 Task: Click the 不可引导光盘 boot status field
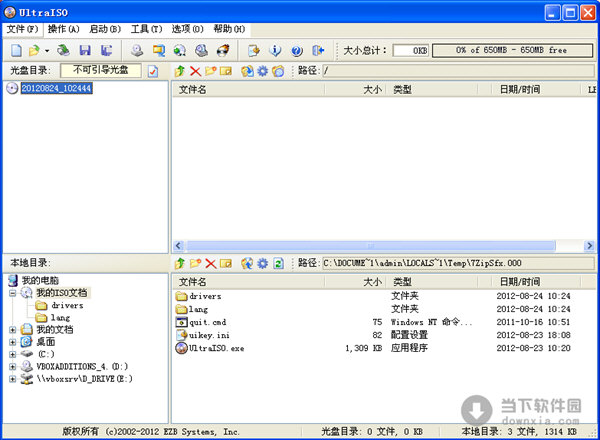click(x=101, y=70)
